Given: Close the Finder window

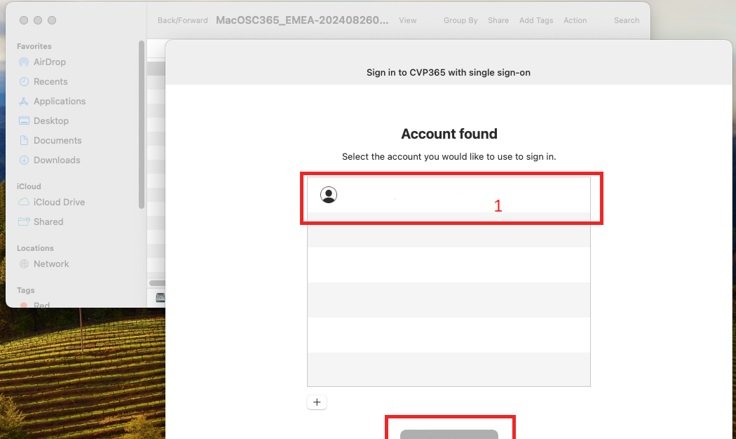Looking at the screenshot, I should pos(24,20).
